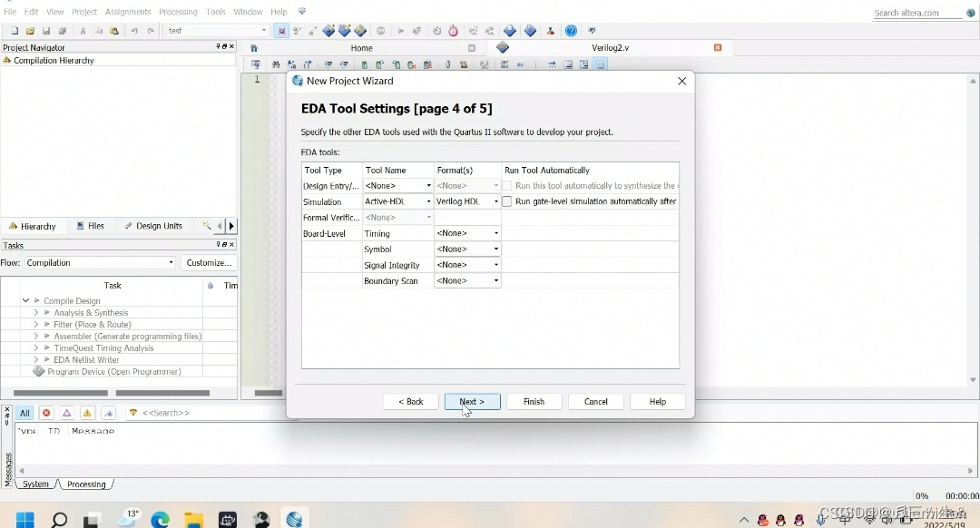Viewport: 980px width, 528px height.
Task: Click the binoculars Find icon in editor toolbar
Action: 276,64
